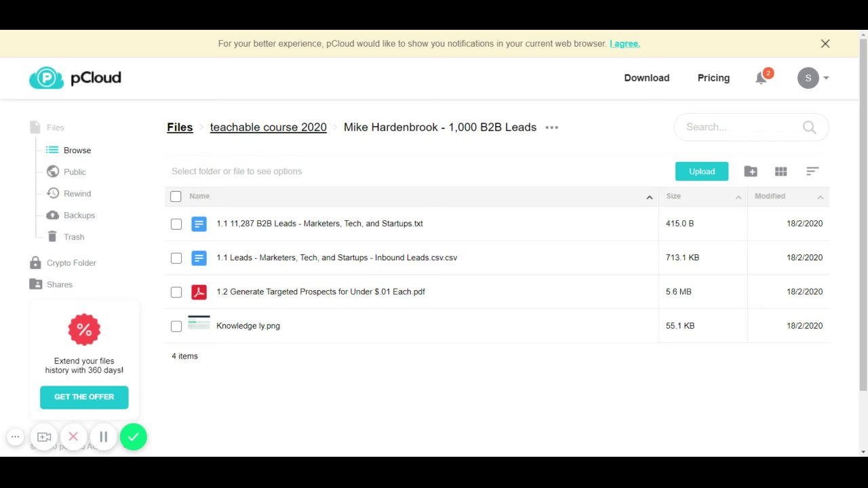
Task: Click GET THE OFFER button
Action: (84, 397)
